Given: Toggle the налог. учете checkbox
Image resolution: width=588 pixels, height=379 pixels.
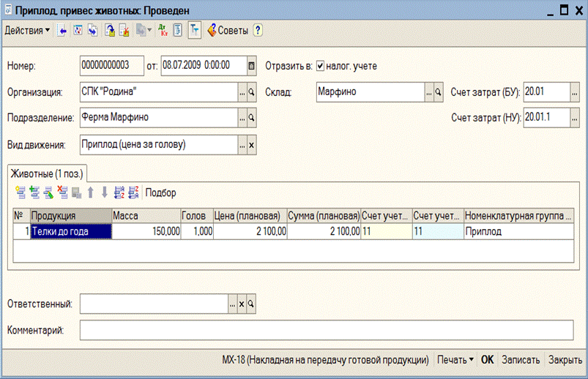Looking at the screenshot, I should click(320, 66).
